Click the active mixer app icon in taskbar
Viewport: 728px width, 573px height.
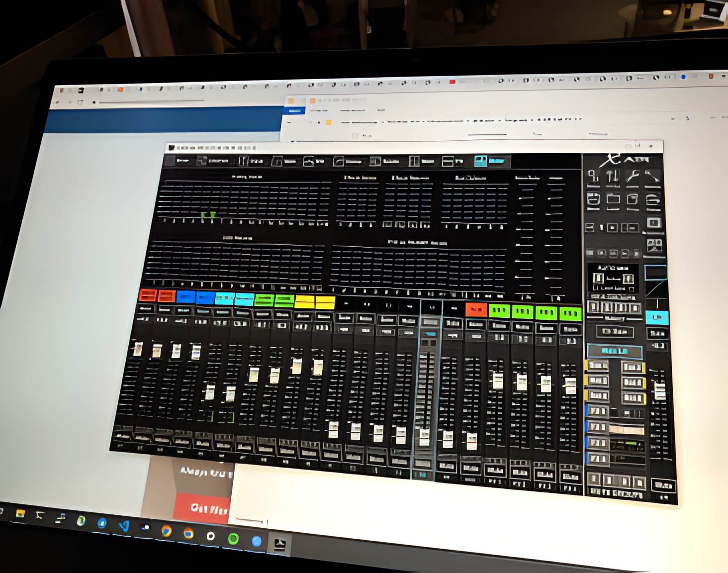[279, 544]
